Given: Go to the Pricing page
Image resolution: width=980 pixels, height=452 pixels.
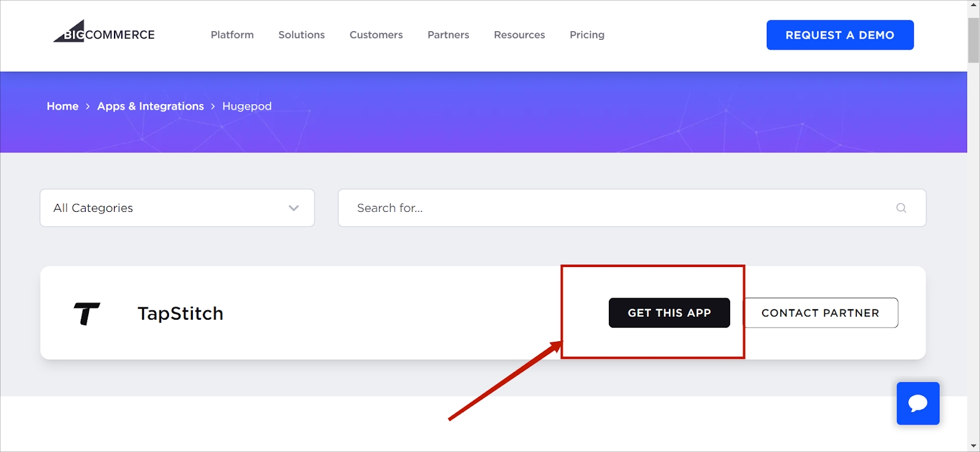Looking at the screenshot, I should click(x=587, y=35).
